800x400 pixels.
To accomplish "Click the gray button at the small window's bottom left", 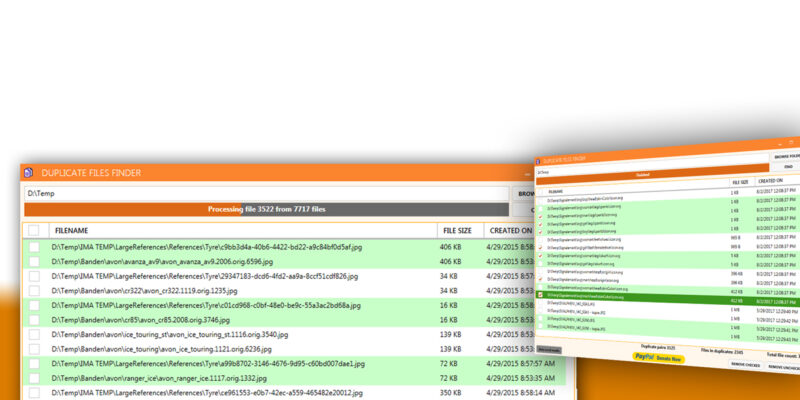I will (x=549, y=350).
